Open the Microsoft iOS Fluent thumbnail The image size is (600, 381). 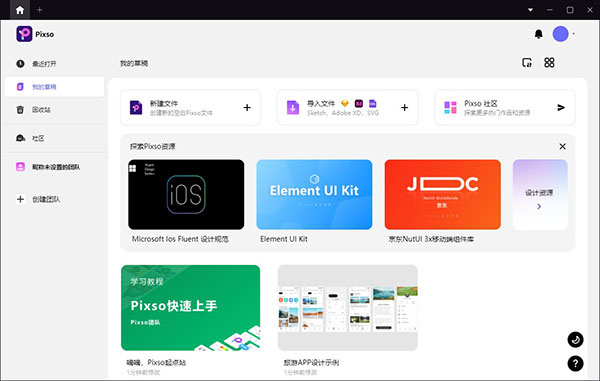186,194
